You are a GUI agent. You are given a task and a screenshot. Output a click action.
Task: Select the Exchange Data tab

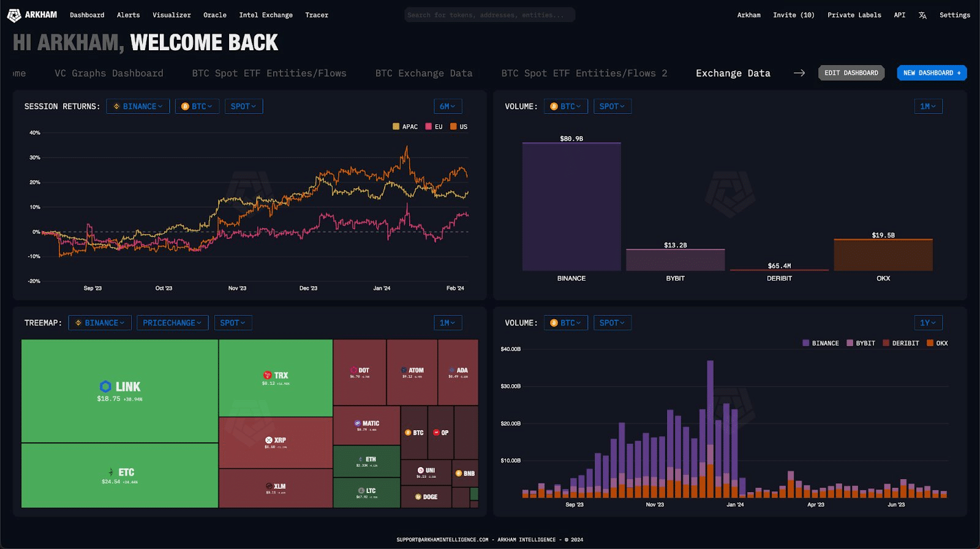[x=733, y=74]
